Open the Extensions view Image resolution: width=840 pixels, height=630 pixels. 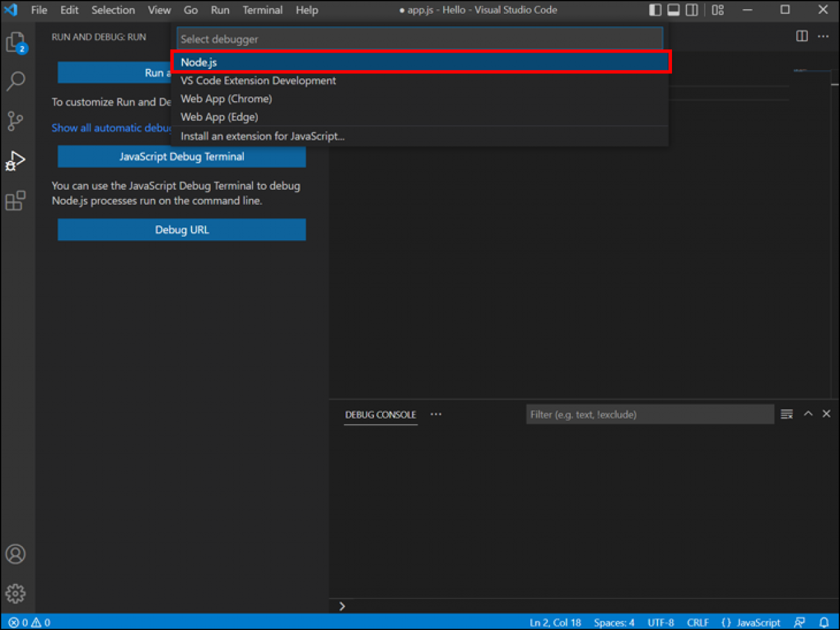click(15, 201)
